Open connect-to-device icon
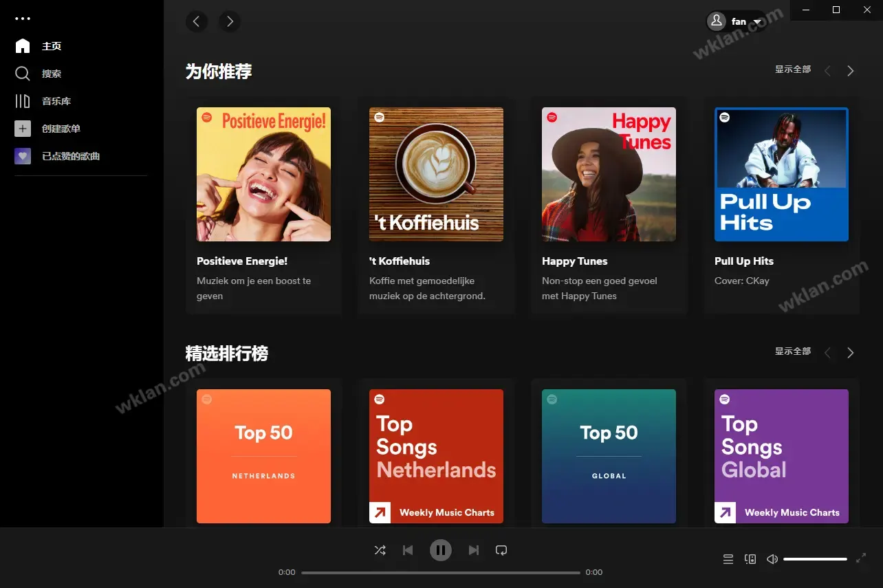Viewport: 883px width, 588px height. point(750,559)
